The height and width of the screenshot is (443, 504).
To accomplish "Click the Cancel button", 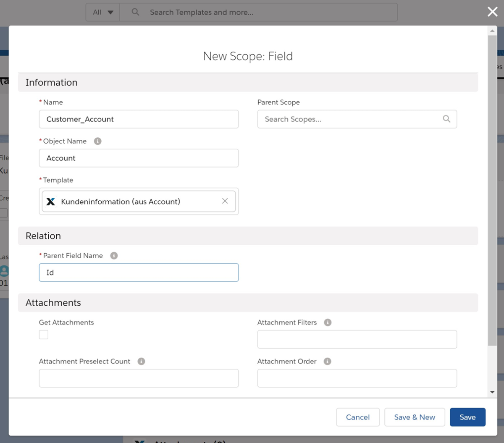I will coord(358,417).
